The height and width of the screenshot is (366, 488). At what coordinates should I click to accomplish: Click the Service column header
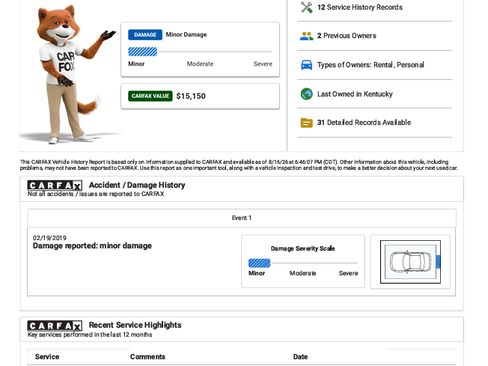[x=47, y=357]
